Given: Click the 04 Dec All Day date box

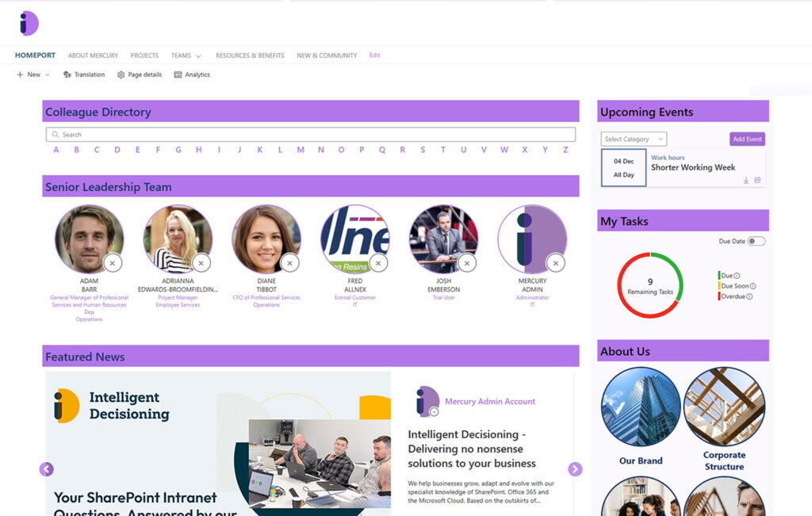Looking at the screenshot, I should point(623,168).
